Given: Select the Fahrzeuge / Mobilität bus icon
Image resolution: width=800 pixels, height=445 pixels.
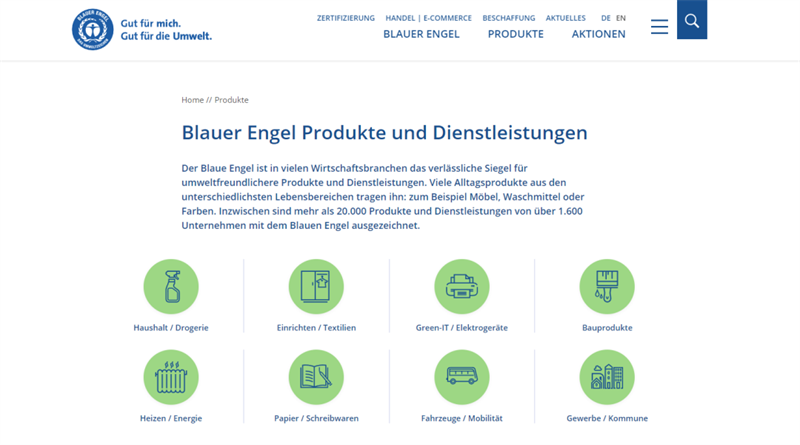Looking at the screenshot, I should coord(462,377).
